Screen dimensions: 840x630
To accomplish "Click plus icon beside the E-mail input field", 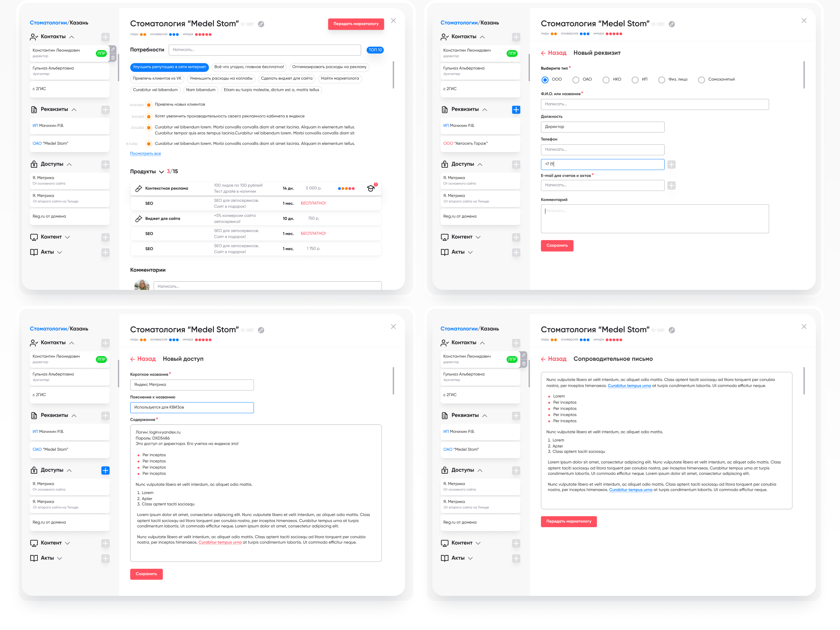I will tap(671, 185).
